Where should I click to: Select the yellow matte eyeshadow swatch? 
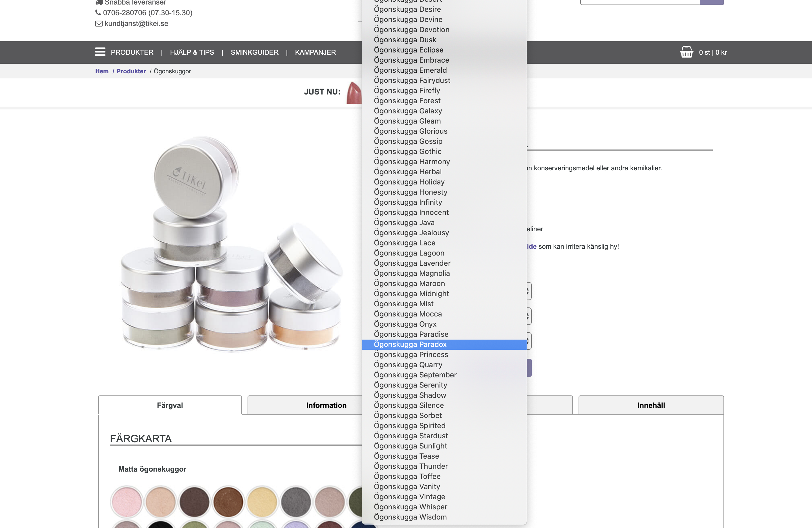(x=262, y=502)
